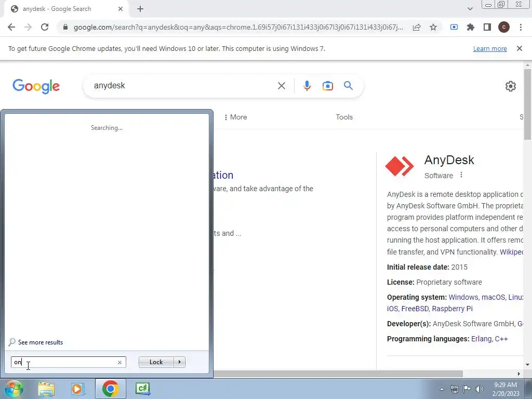Click the Lock button
This screenshot has height=399, width=532.
(156, 362)
